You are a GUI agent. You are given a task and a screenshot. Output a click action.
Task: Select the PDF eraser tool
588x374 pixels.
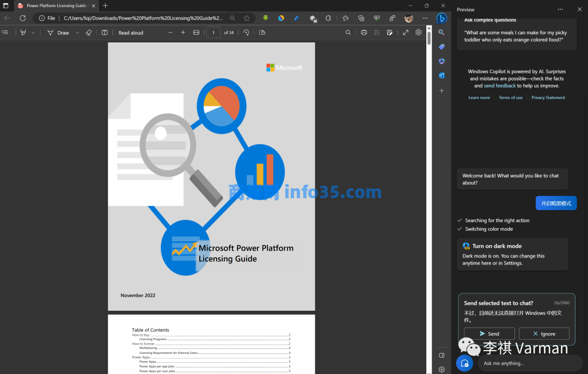click(x=89, y=33)
